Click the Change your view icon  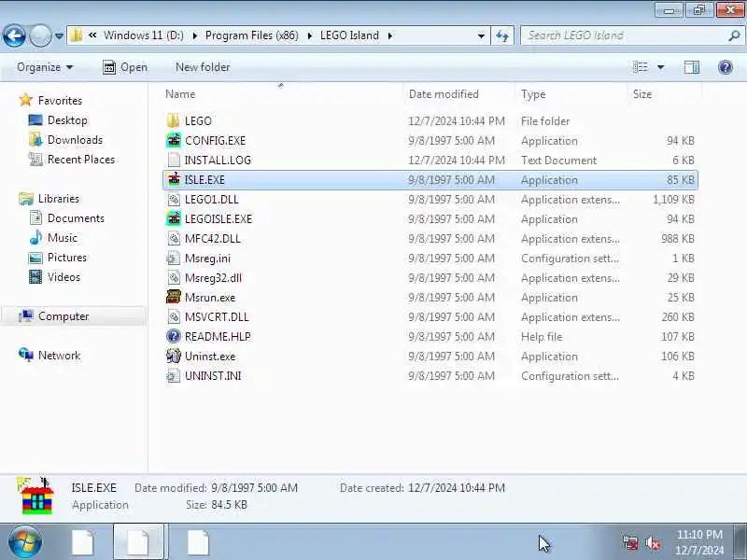point(641,67)
